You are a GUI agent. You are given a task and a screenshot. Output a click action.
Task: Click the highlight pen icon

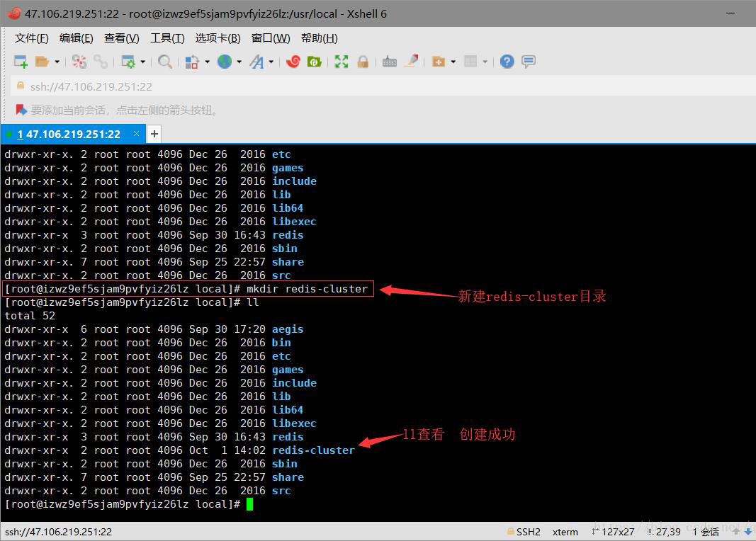coord(411,61)
